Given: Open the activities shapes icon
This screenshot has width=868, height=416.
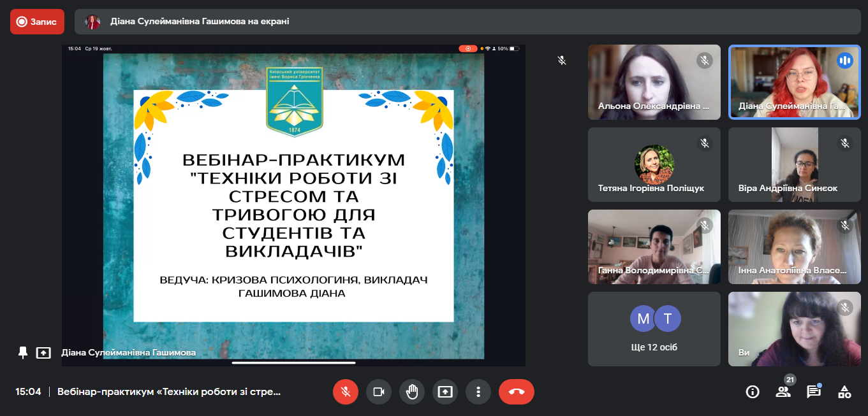Looking at the screenshot, I should click(844, 392).
